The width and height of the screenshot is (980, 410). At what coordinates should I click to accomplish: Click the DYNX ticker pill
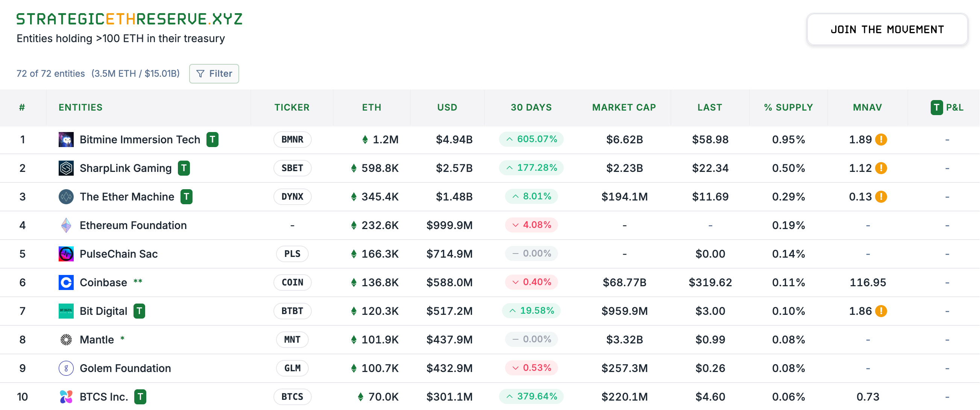click(x=292, y=196)
